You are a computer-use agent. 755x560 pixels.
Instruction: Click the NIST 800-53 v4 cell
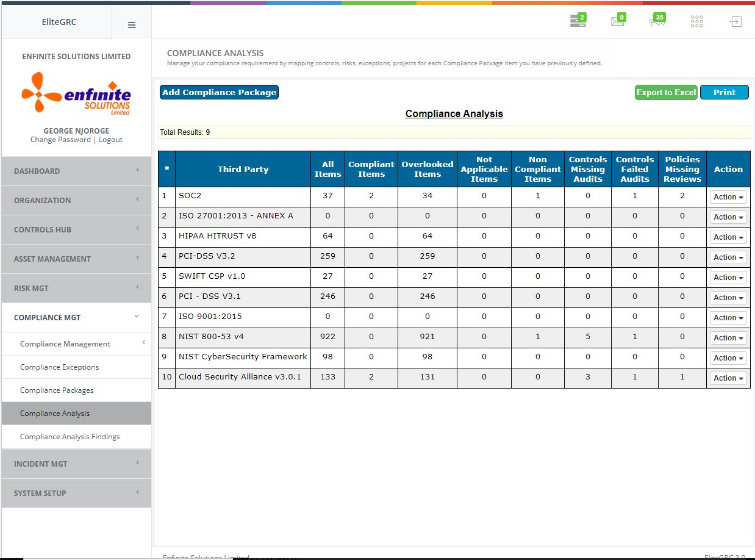point(243,337)
